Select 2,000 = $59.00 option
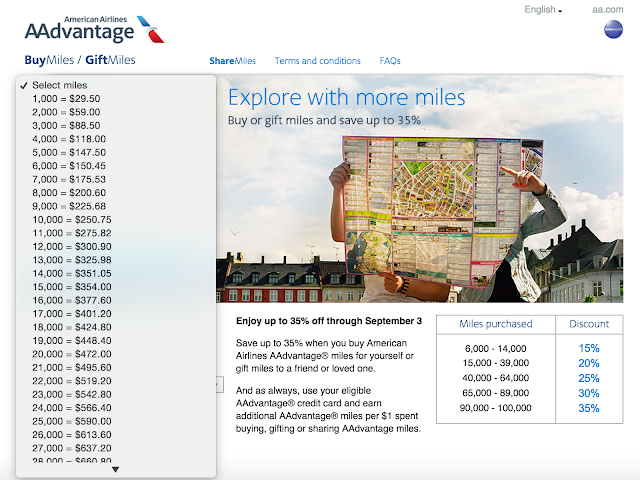The image size is (640, 480). tap(116, 112)
